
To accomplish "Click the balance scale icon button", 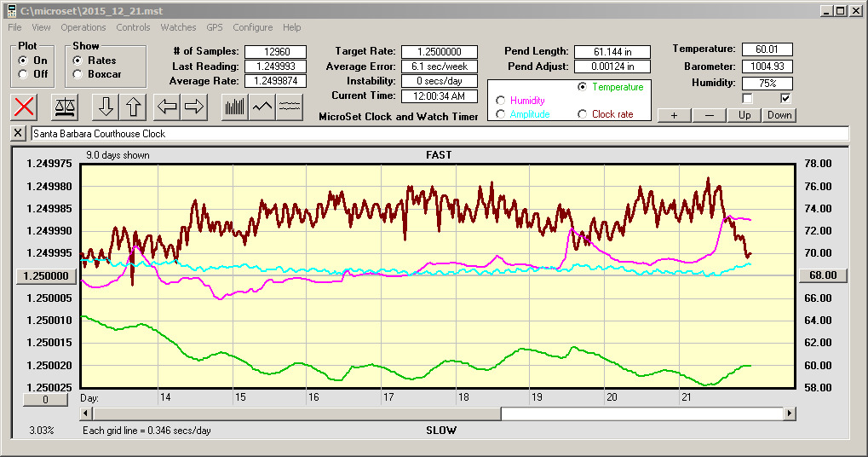I will point(65,107).
